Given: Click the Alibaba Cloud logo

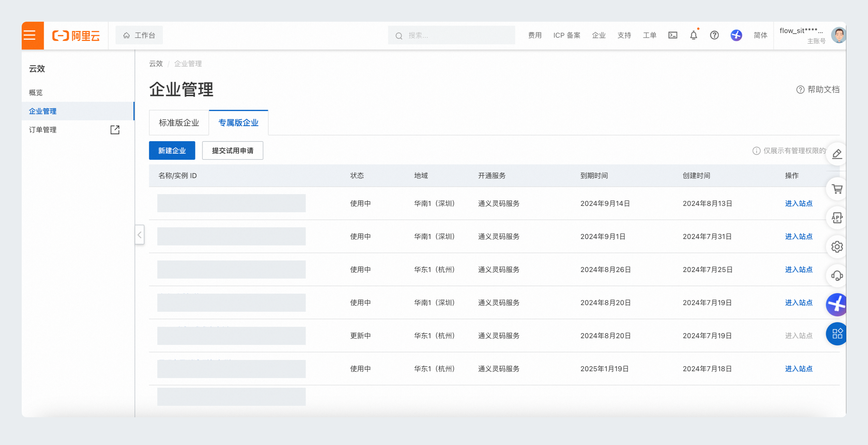Looking at the screenshot, I should point(76,35).
